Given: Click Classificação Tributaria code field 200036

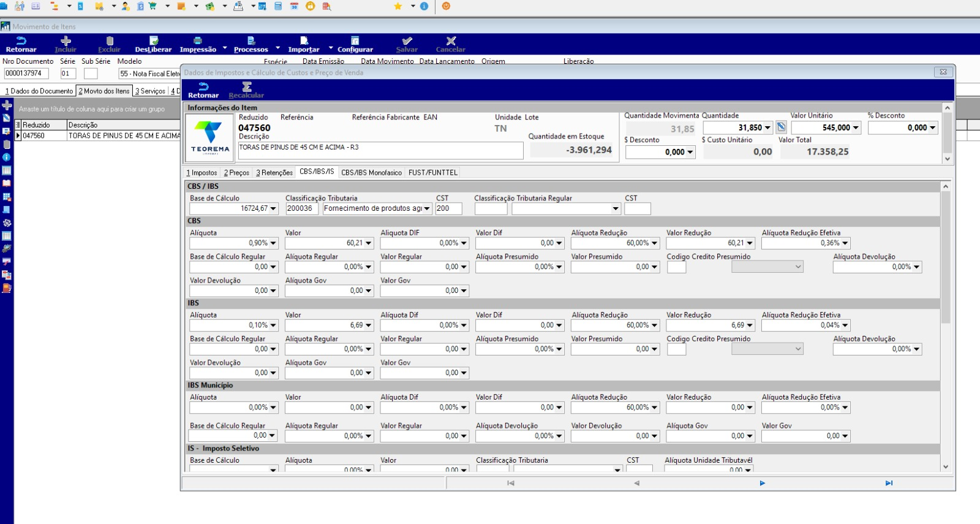Looking at the screenshot, I should coord(301,209).
